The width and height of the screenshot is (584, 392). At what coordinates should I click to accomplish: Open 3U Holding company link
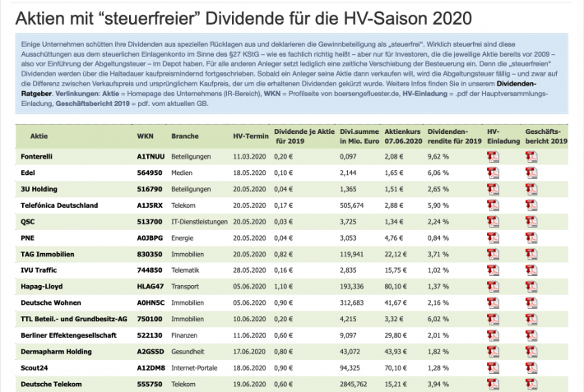tap(39, 189)
